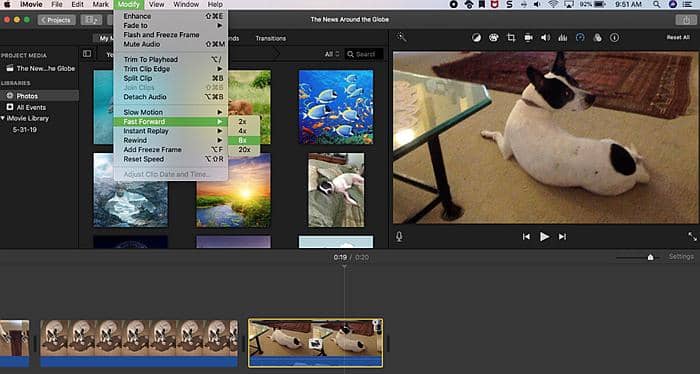Click the voiceover microphone icon
This screenshot has width=700, height=374.
pyautogui.click(x=399, y=237)
